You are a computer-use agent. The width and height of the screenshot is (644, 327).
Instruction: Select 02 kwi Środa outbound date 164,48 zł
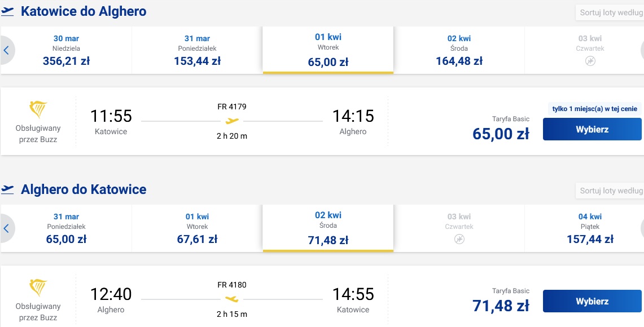point(459,51)
